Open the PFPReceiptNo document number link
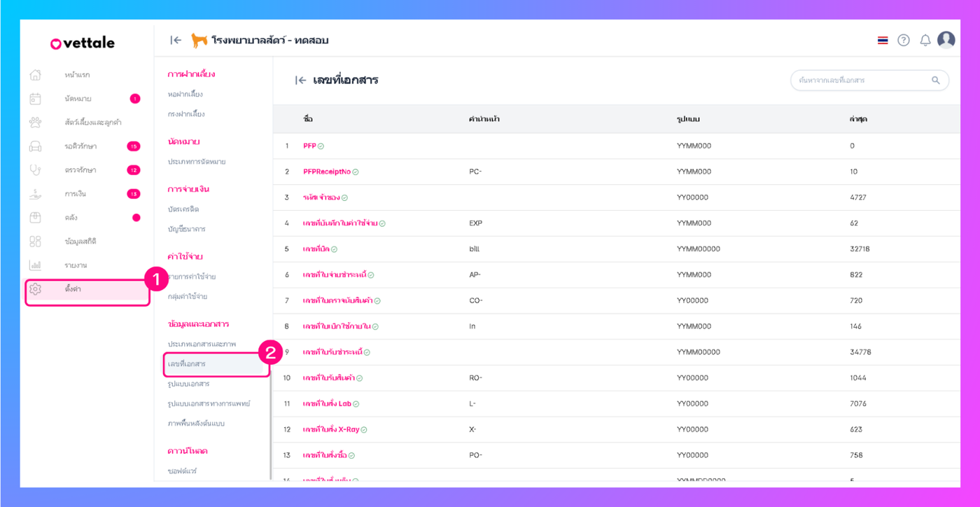Viewport: 980px width, 507px height. tap(327, 172)
